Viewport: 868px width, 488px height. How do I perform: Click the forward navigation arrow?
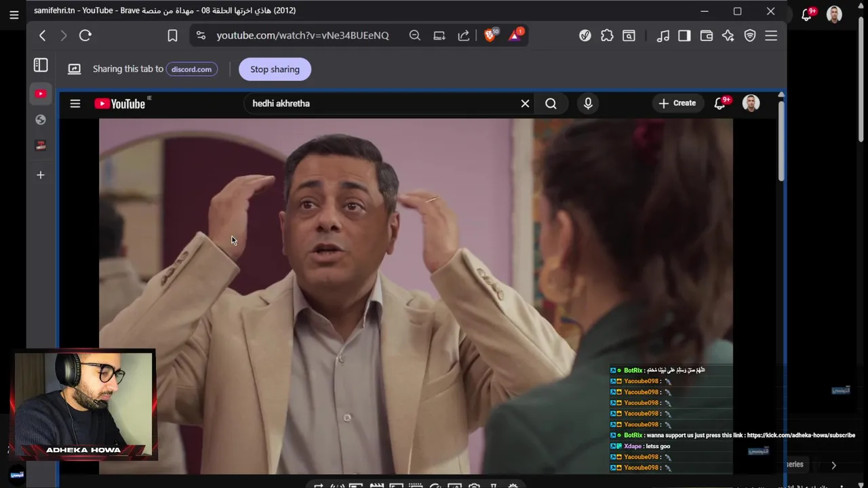pos(64,35)
